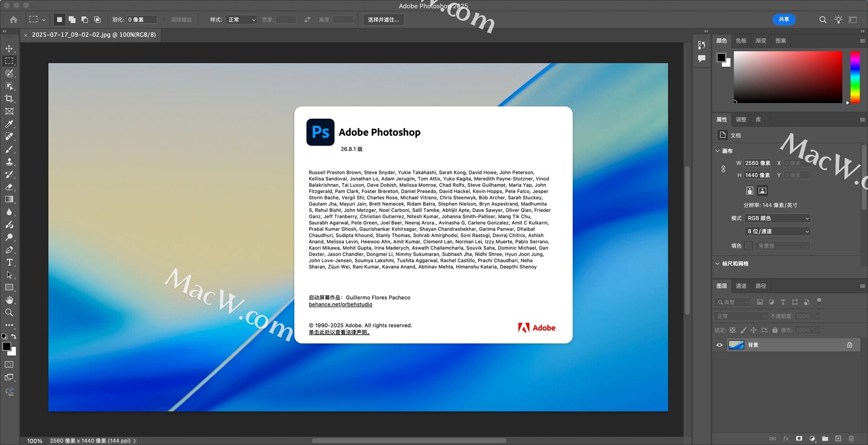Switch to the 渐变 tab
868x445 pixels.
click(761, 41)
